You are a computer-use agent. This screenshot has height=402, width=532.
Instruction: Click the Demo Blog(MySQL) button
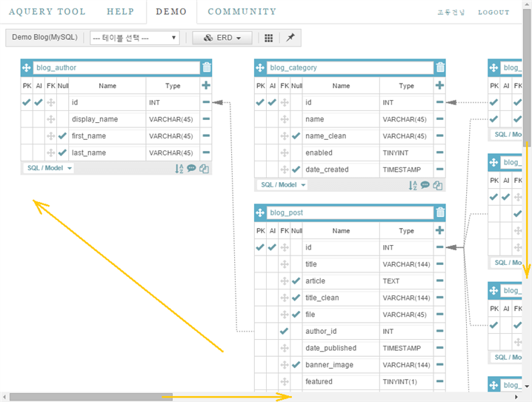click(x=44, y=38)
